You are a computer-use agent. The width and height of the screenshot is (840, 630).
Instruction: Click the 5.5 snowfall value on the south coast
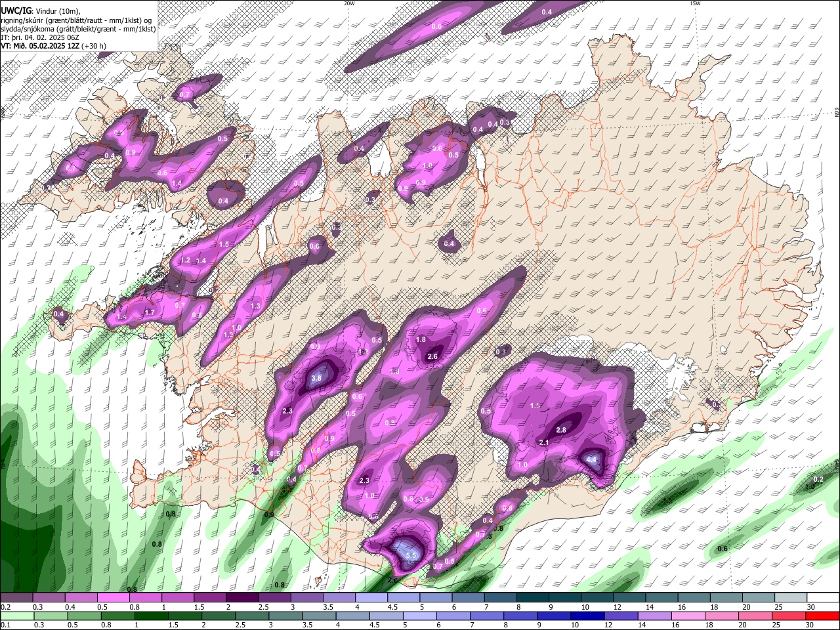[x=411, y=556]
